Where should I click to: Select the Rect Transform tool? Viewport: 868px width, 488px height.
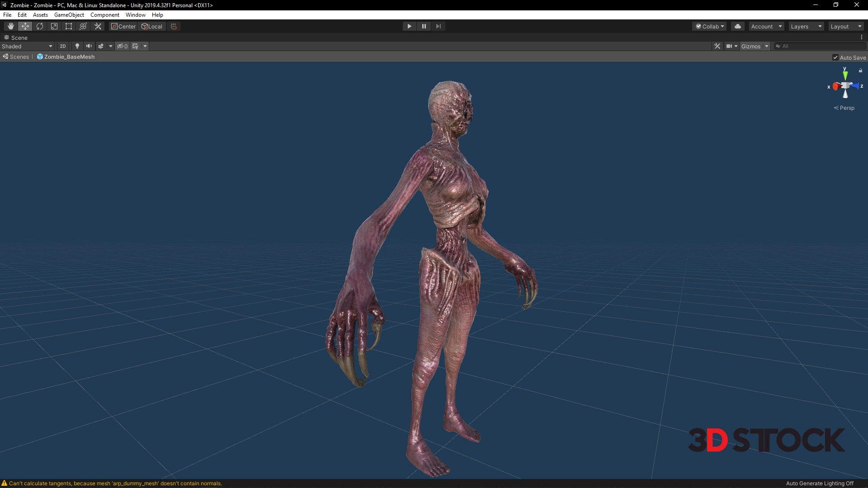(x=69, y=26)
